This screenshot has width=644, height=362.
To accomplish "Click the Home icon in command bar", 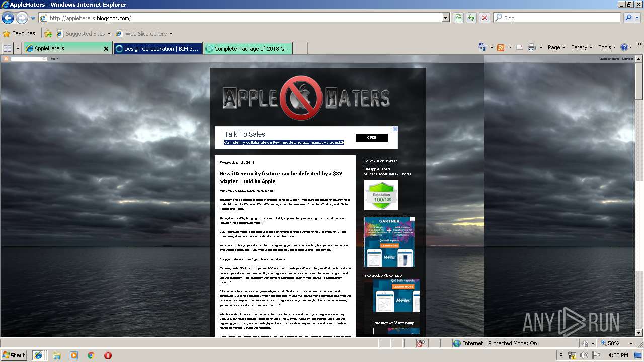I will click(x=482, y=47).
